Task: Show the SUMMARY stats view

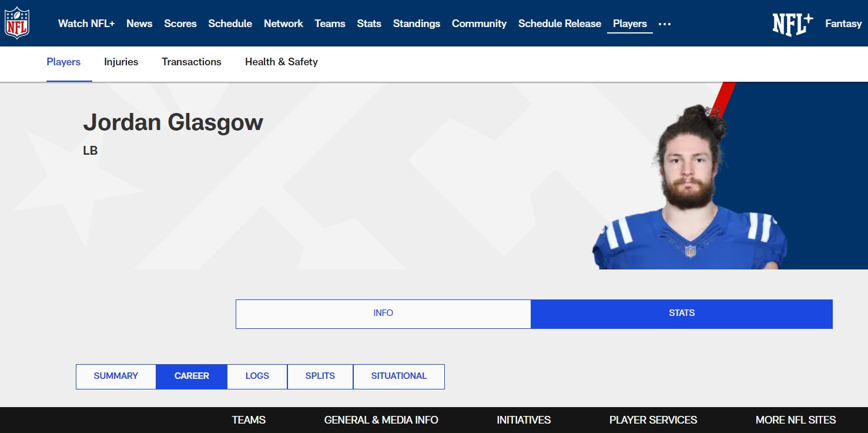Action: click(x=116, y=377)
